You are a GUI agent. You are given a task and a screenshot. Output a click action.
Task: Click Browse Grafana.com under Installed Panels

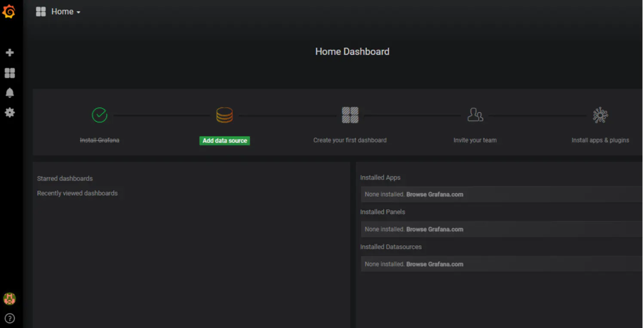click(435, 229)
